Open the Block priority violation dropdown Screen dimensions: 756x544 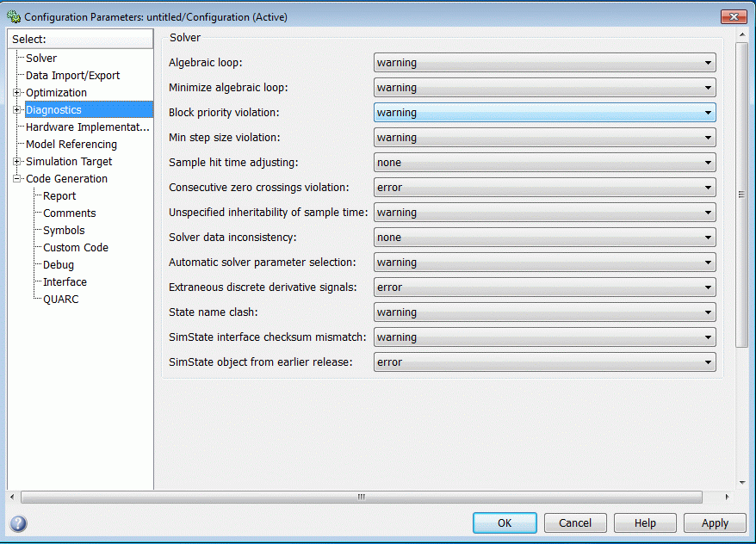[544, 113]
